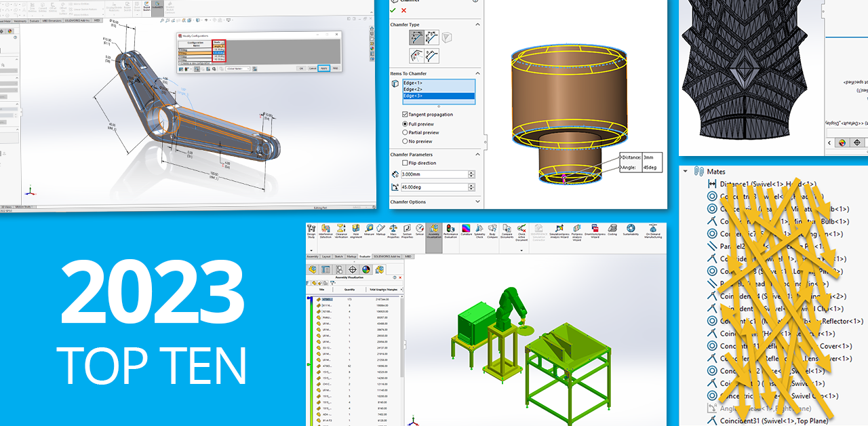This screenshot has width=868, height=426.
Task: Enable the Flip direction checkbox
Action: (405, 163)
